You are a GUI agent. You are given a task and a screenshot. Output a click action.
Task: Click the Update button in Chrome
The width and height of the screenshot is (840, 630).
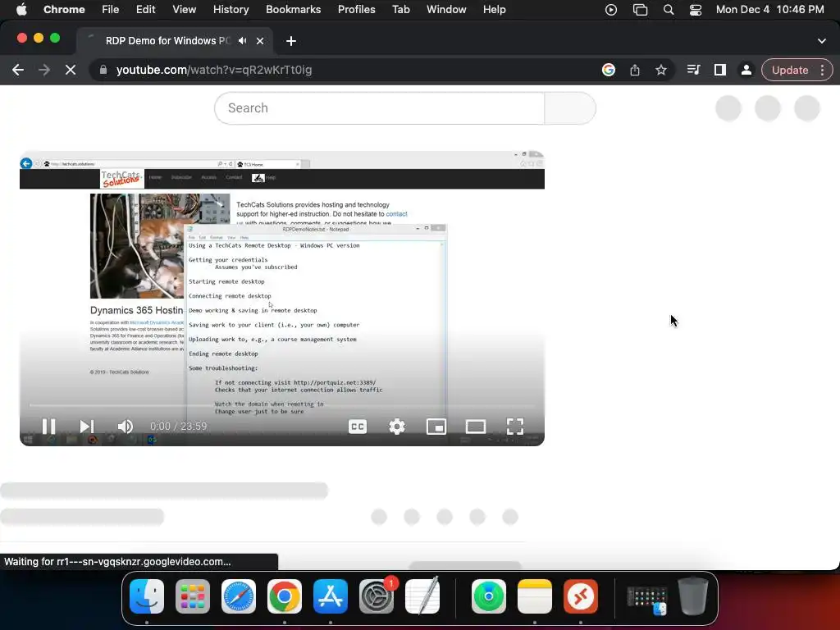(x=790, y=71)
